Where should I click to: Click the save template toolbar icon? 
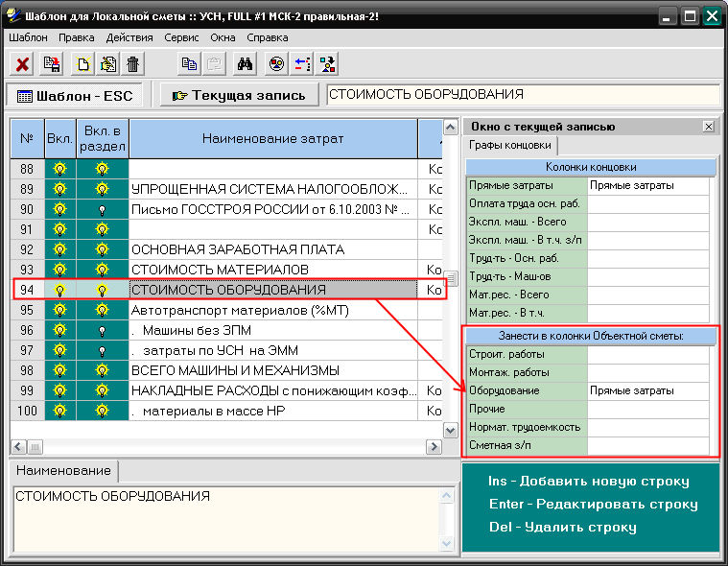pyautogui.click(x=52, y=64)
